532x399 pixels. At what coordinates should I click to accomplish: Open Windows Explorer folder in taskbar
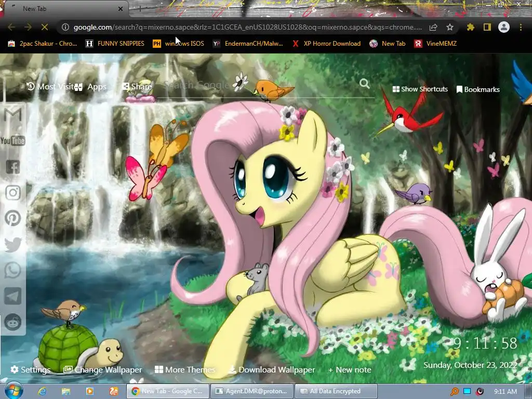pos(66,391)
